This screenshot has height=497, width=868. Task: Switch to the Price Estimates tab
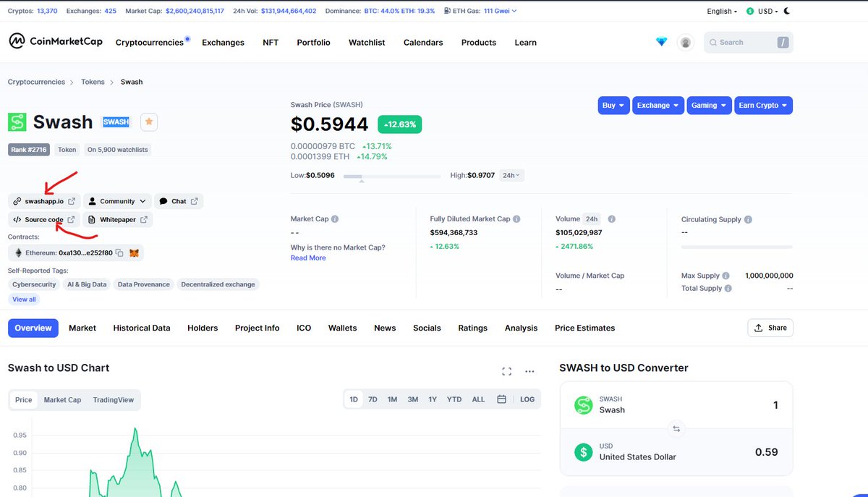click(x=584, y=328)
